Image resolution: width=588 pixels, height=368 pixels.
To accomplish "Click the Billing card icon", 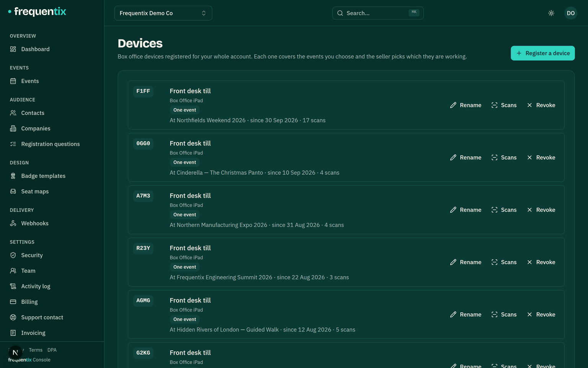I will click(13, 302).
